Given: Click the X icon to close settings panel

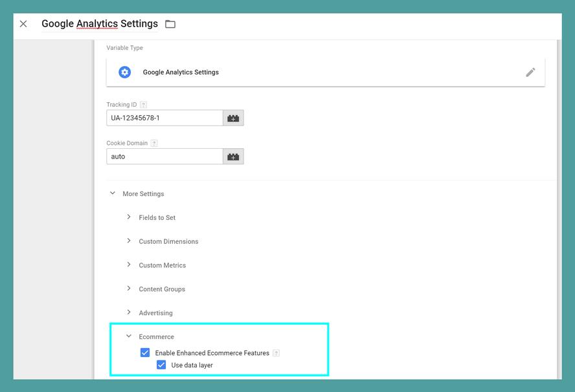Looking at the screenshot, I should point(23,24).
